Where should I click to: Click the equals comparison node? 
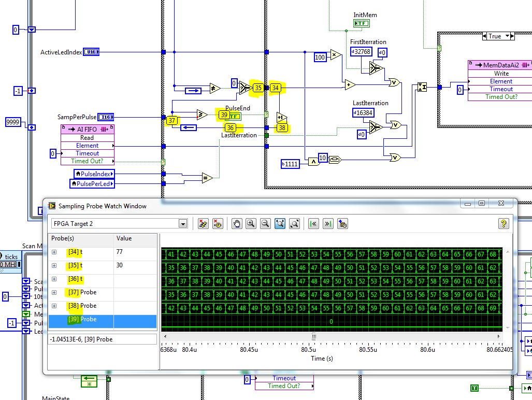(x=207, y=178)
